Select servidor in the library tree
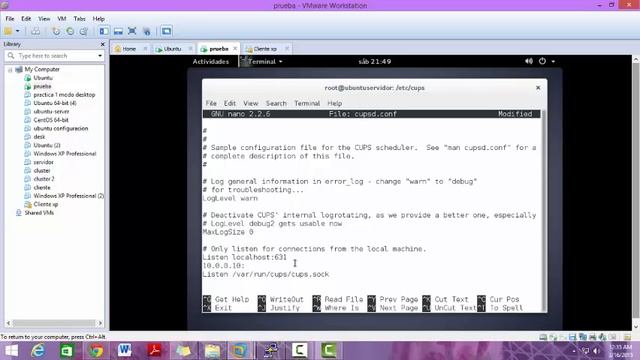 tap(43, 162)
